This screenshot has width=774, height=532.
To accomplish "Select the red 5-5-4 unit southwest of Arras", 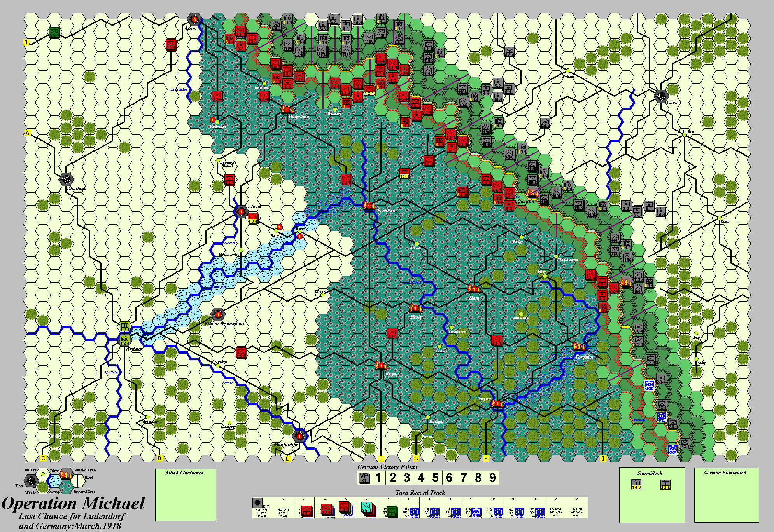I will [171, 45].
